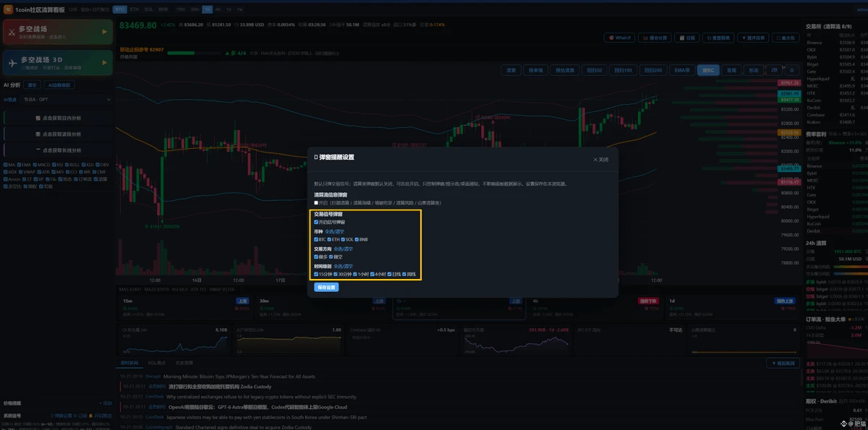Screen dimensions: 868x430
Task: Click 全选/清空 next to 交易方向
Action: click(344, 249)
